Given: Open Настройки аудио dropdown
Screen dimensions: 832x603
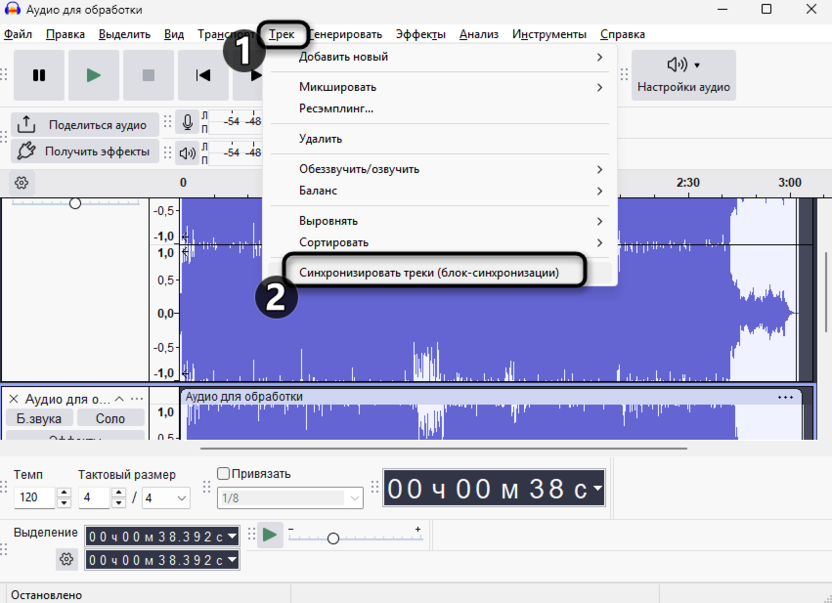Looking at the screenshot, I should (x=684, y=75).
